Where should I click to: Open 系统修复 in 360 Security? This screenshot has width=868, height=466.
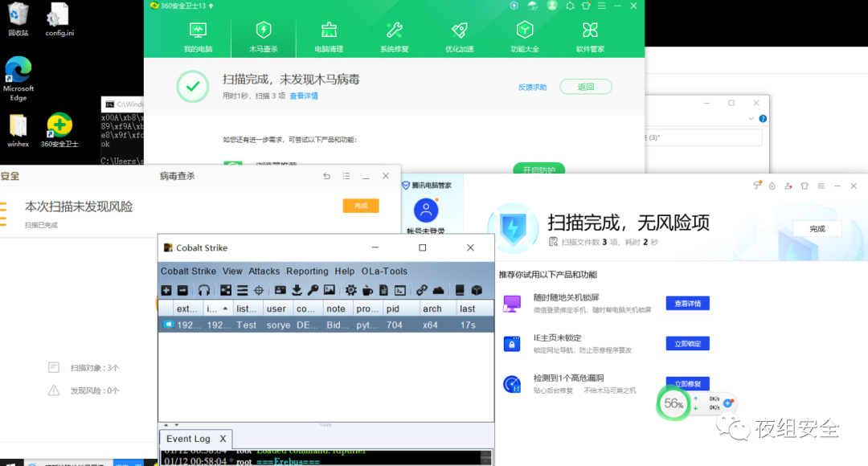click(394, 38)
